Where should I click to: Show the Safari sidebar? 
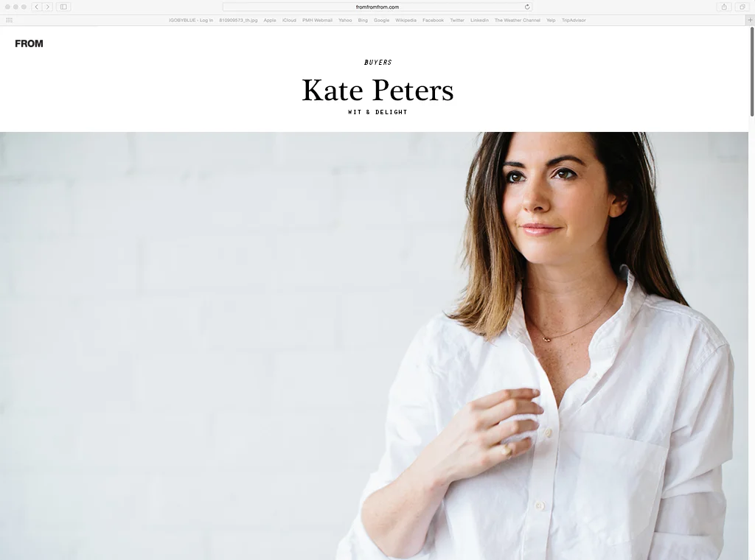(63, 7)
